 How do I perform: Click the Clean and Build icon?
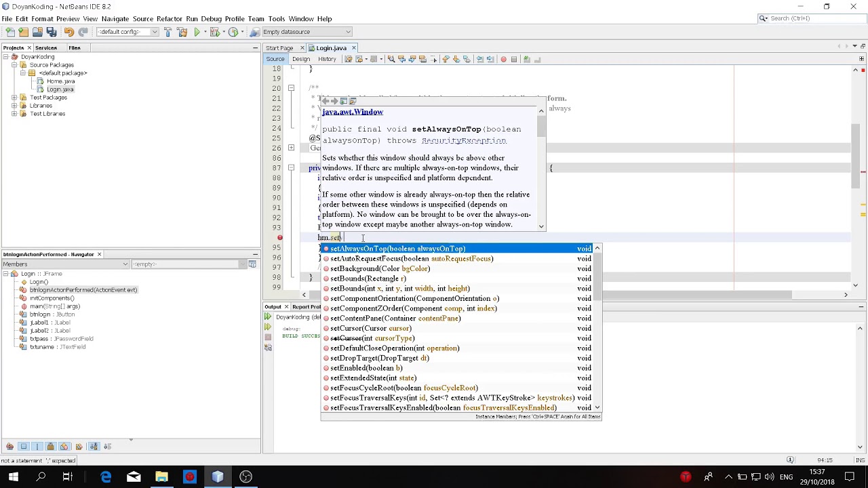(182, 32)
